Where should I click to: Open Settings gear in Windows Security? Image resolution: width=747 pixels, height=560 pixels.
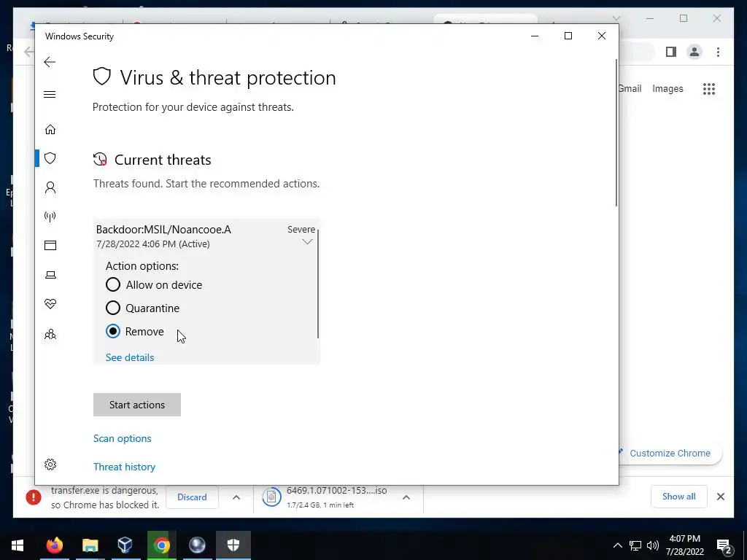(50, 464)
